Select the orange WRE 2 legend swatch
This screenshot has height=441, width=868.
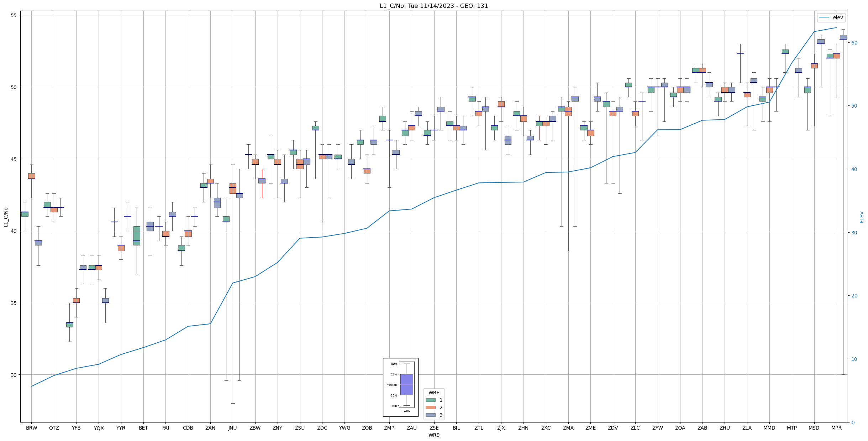pyautogui.click(x=431, y=408)
